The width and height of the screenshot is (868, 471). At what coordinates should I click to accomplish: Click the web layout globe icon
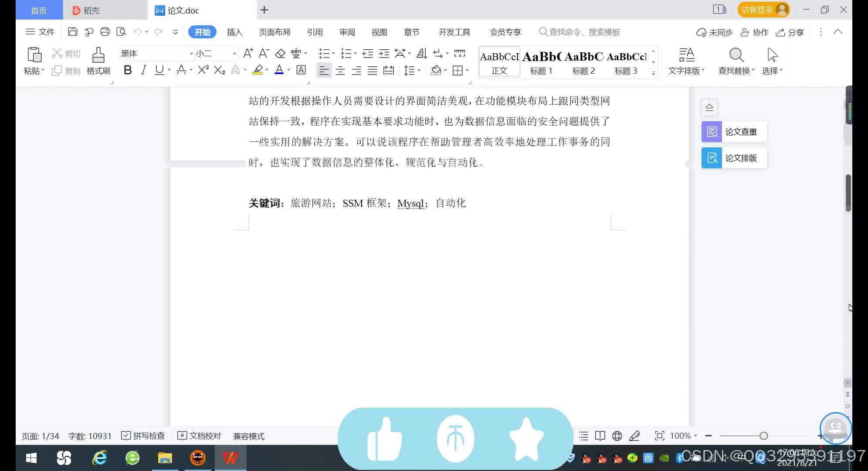click(617, 436)
